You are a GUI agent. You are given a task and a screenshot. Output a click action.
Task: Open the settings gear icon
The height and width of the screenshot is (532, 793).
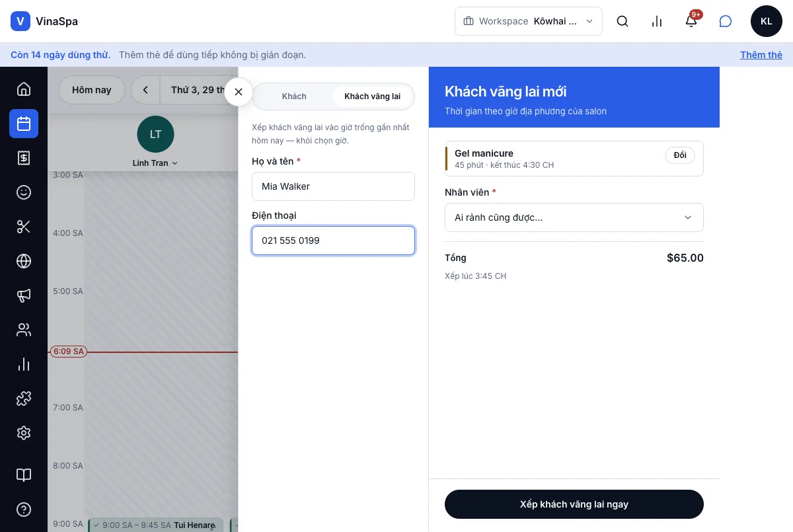coord(24,433)
